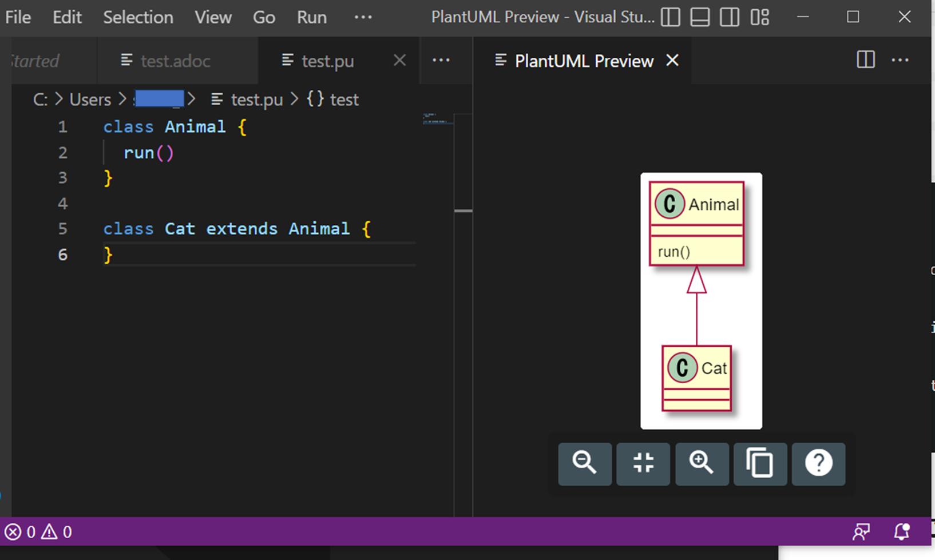This screenshot has height=560, width=935.
Task: Open the {} test symbol breadcrumb
Action: tap(332, 100)
